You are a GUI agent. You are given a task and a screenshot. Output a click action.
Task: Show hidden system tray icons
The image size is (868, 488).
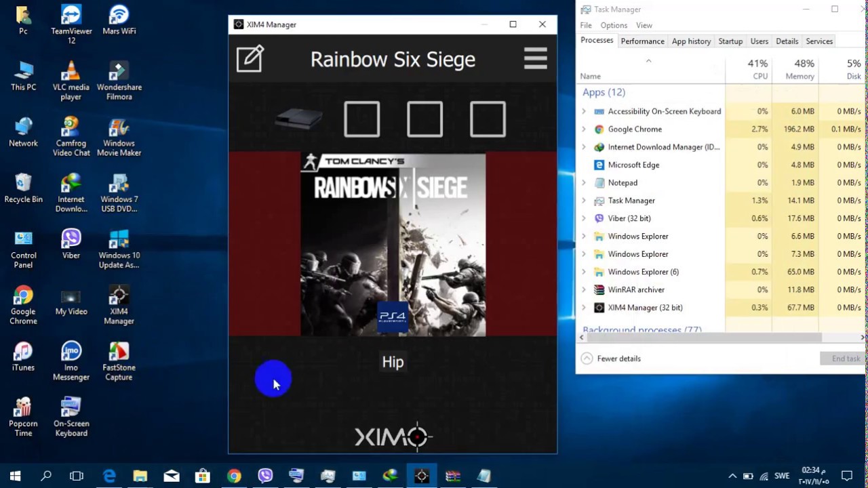[732, 476]
